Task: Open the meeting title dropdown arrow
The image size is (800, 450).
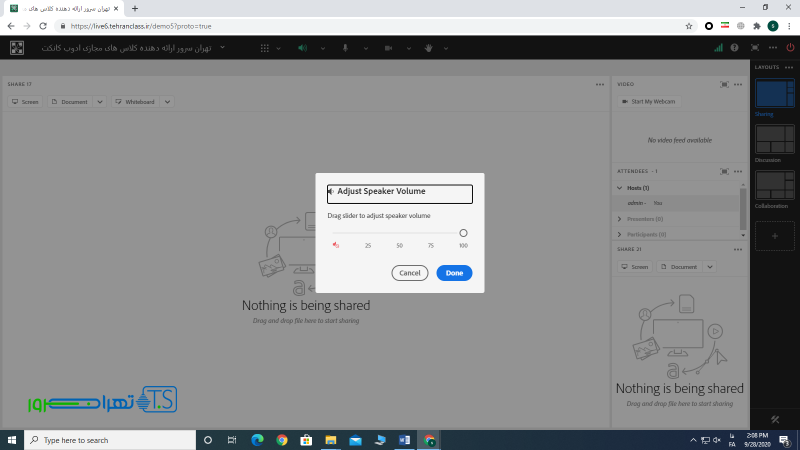Action: [x=222, y=47]
